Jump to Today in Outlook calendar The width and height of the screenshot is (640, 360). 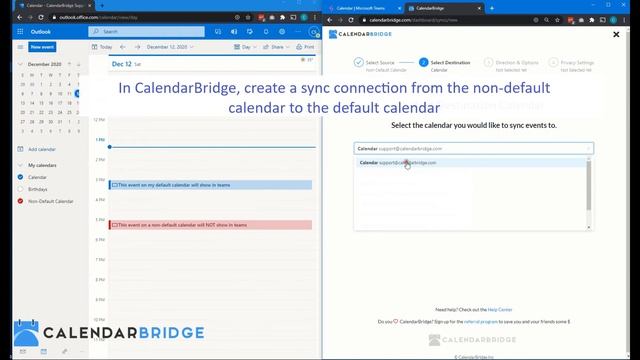coord(102,47)
